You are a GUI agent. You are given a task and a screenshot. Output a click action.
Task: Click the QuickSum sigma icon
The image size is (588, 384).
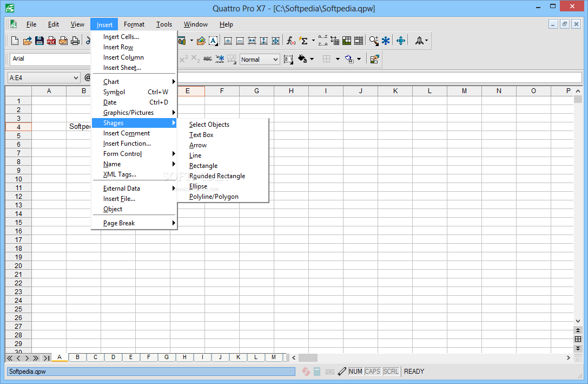click(x=303, y=41)
